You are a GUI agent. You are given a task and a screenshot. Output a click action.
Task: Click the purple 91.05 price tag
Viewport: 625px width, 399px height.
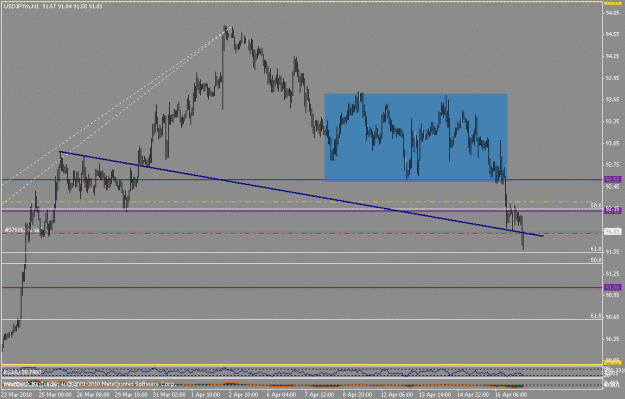(613, 287)
